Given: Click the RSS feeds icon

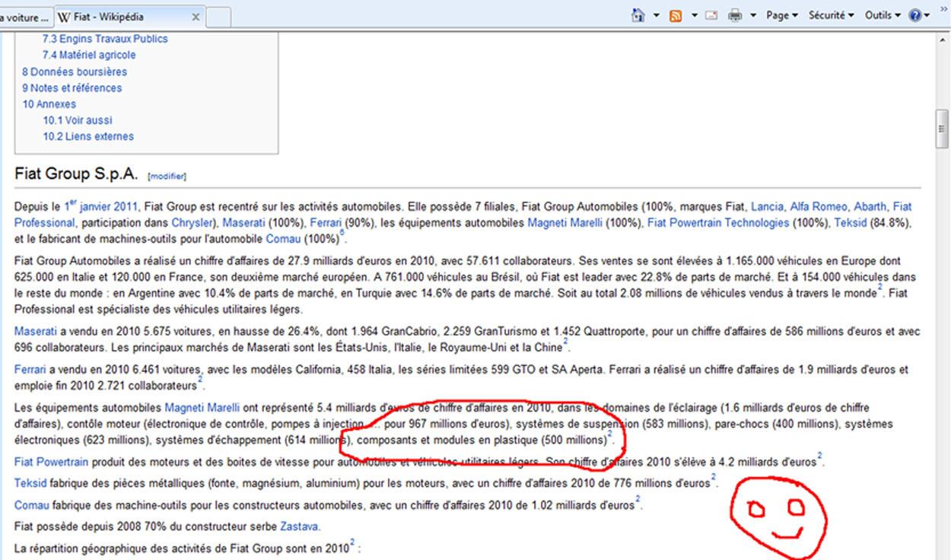Looking at the screenshot, I should pos(675,15).
